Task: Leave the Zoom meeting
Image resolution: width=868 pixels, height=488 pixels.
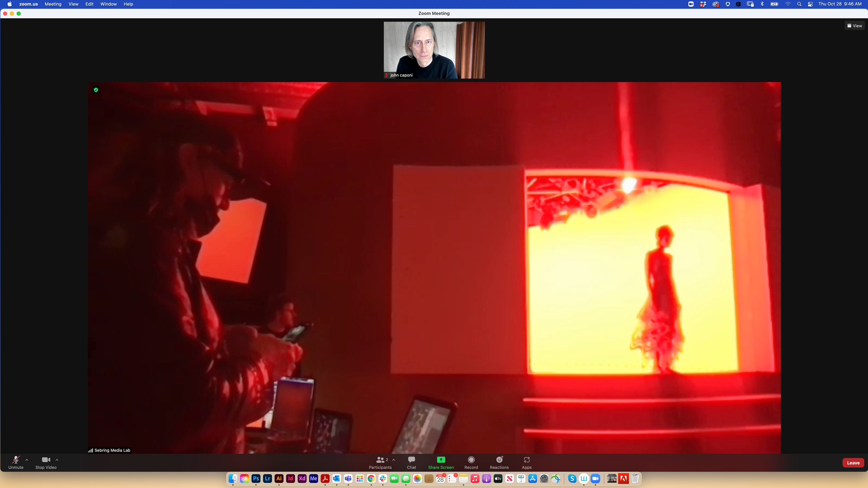Action: [x=853, y=463]
